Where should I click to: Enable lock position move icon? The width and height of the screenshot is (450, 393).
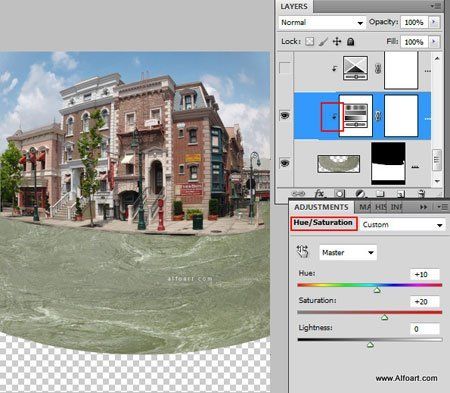coord(337,42)
